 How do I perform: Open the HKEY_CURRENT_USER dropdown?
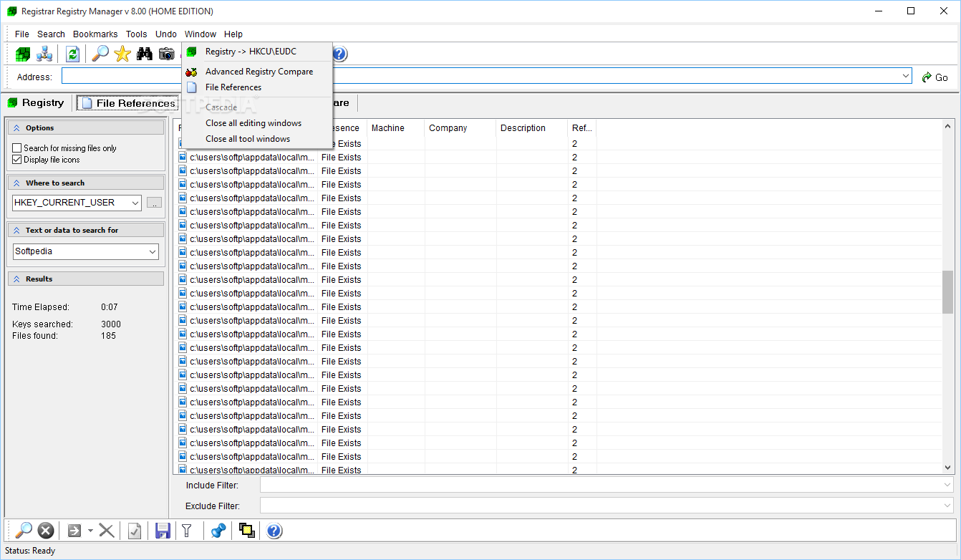(135, 203)
